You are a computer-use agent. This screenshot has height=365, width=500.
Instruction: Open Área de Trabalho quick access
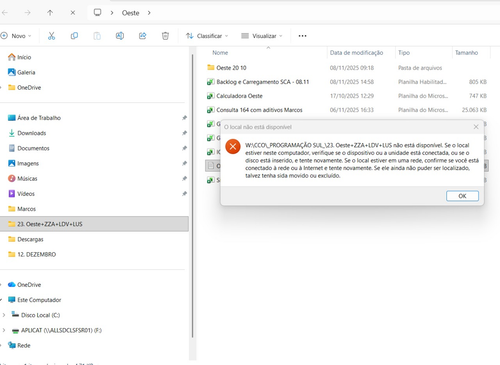click(34, 118)
